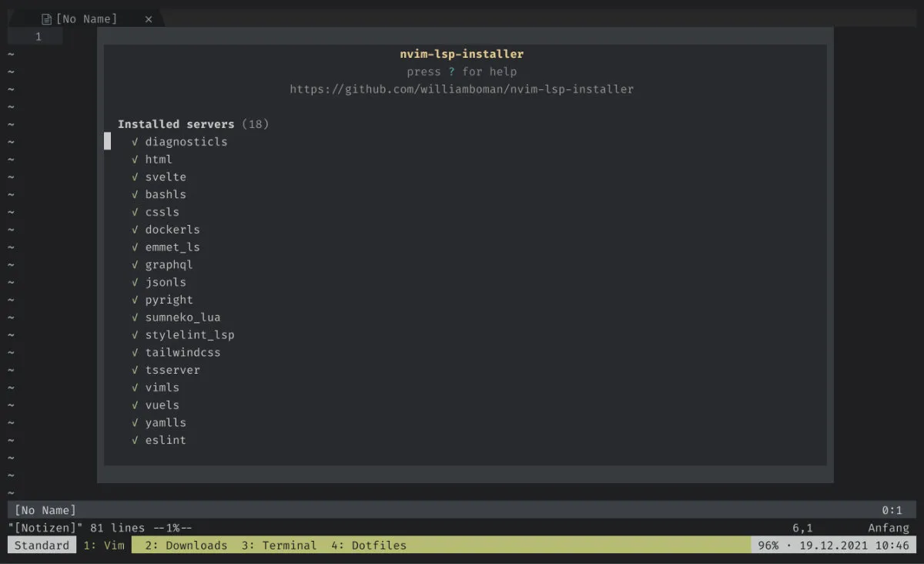
Task: Select the 1: Vim window tab
Action: pyautogui.click(x=103, y=546)
